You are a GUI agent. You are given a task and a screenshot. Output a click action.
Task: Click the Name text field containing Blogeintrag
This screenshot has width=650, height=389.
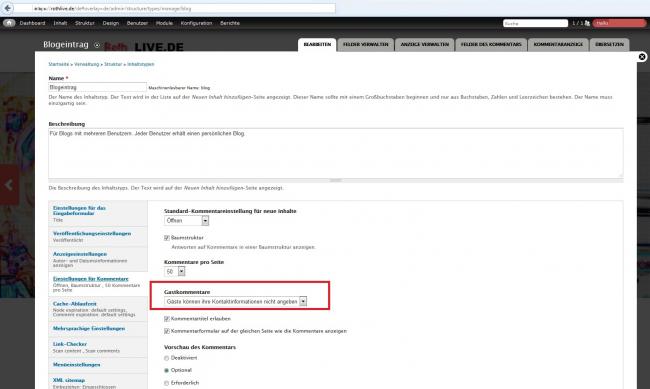[x=97, y=88]
